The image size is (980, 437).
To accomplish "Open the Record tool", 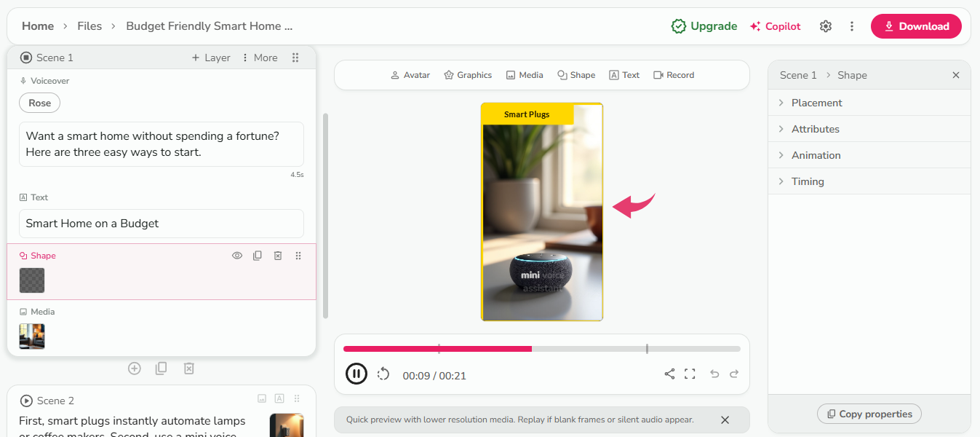I will click(674, 74).
